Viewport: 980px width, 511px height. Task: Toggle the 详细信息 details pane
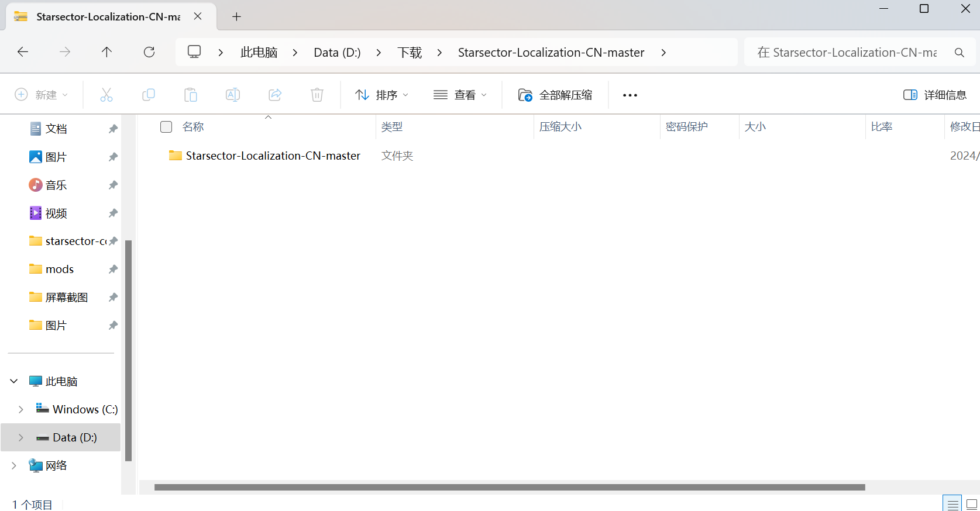tap(934, 95)
